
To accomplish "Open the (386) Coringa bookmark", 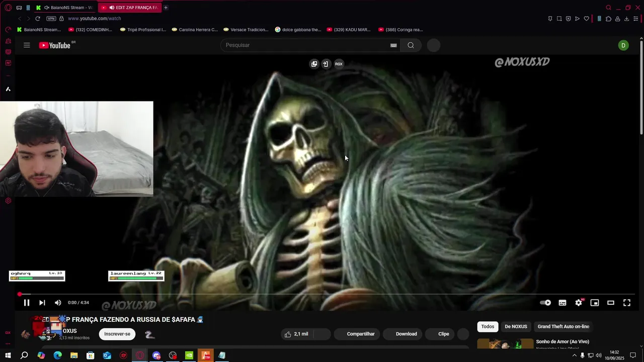I will click(x=400, y=30).
